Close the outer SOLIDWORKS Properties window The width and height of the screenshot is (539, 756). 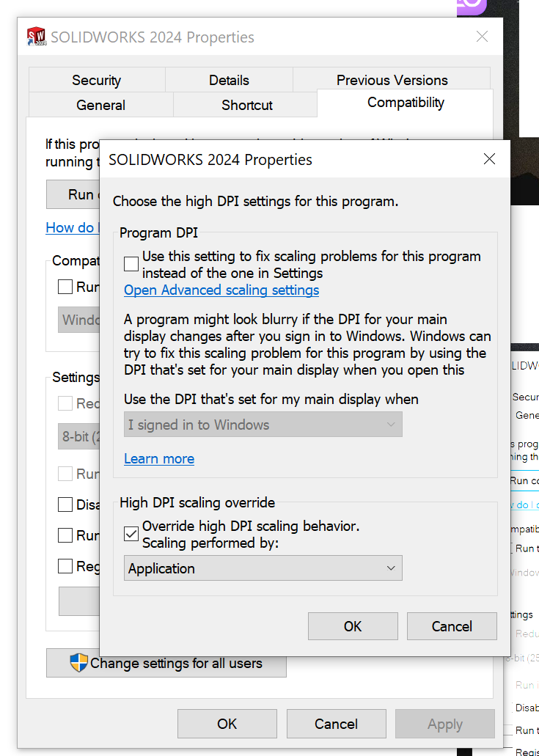click(482, 37)
